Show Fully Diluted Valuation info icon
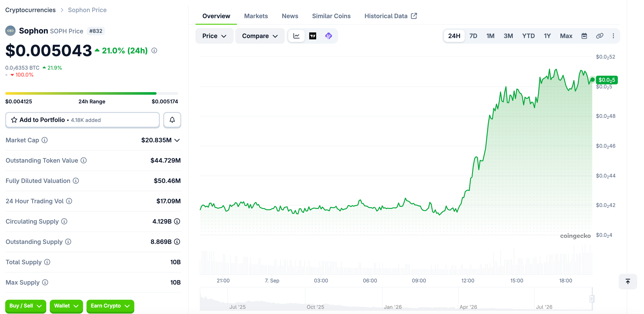 (x=76, y=181)
